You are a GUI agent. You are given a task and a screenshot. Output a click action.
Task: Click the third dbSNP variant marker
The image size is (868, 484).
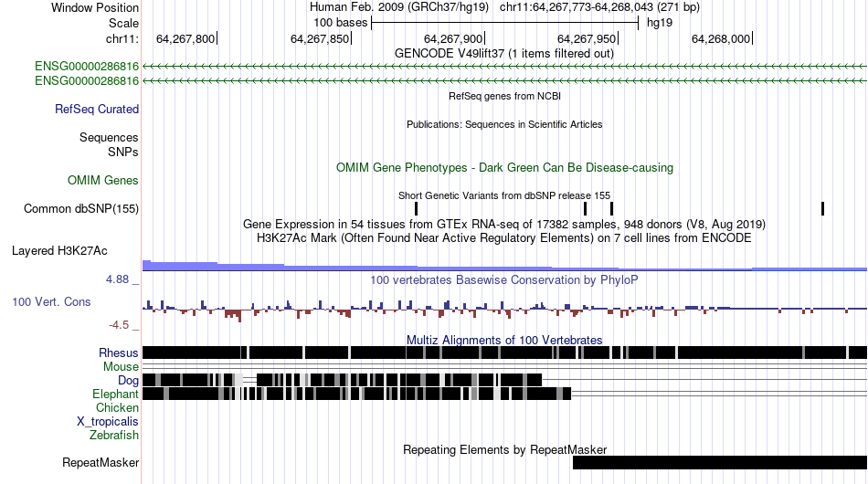point(611,208)
